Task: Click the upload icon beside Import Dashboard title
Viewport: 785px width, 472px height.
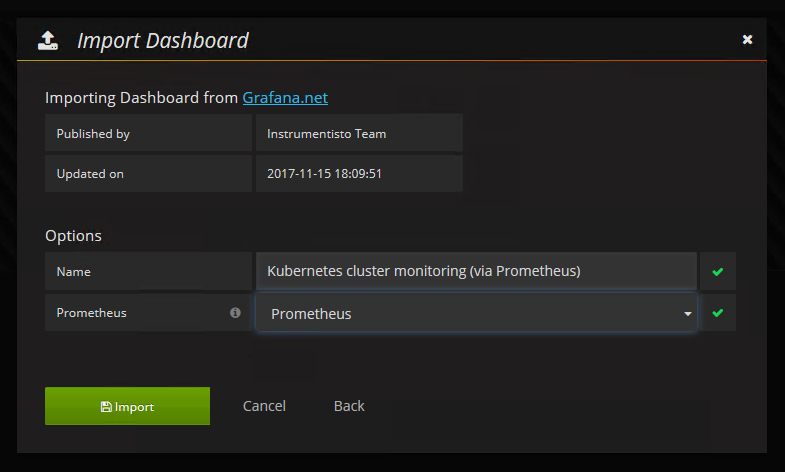Action: tap(48, 41)
